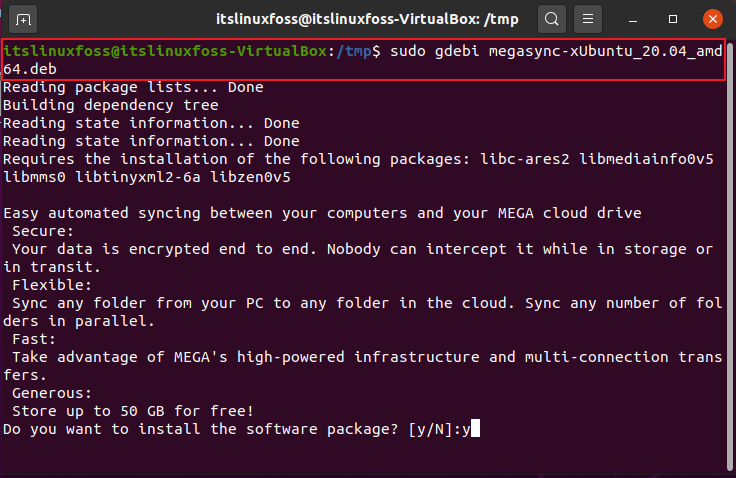Click the libtinyxml2-6a package name
The width and height of the screenshot is (736, 478).
coord(138,177)
